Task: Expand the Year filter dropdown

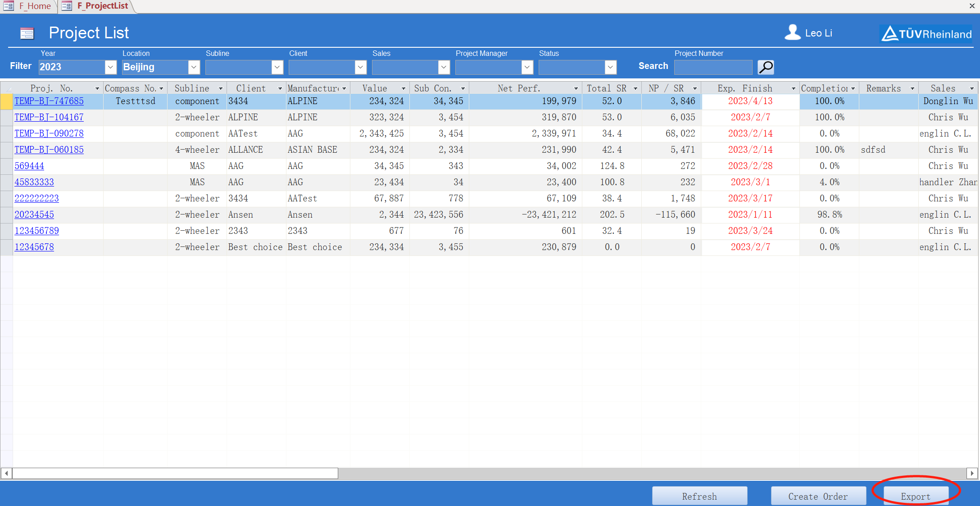Action: 109,67
